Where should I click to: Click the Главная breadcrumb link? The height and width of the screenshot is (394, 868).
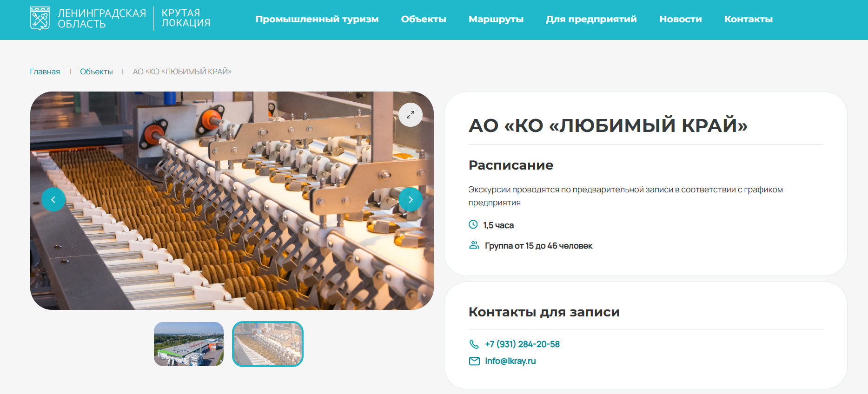tap(45, 72)
